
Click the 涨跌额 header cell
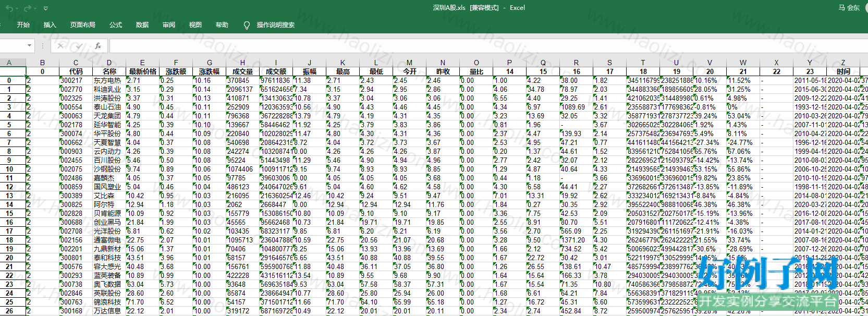click(176, 71)
